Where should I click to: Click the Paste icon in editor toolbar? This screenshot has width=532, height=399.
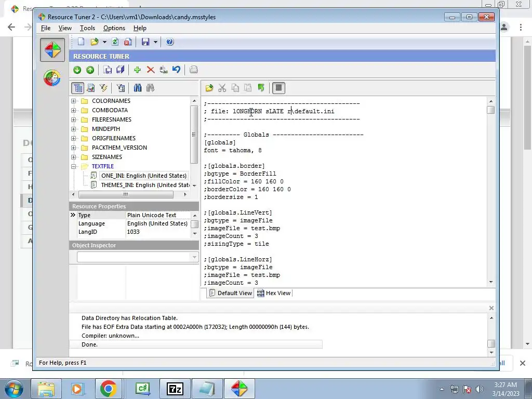(x=248, y=88)
